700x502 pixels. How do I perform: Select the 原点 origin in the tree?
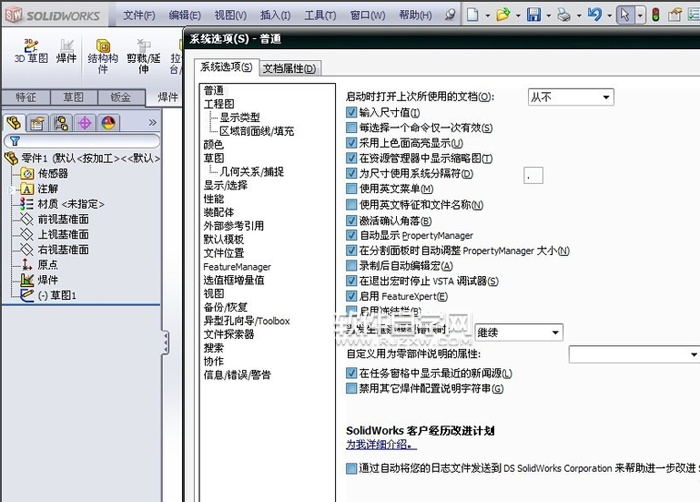point(47,265)
